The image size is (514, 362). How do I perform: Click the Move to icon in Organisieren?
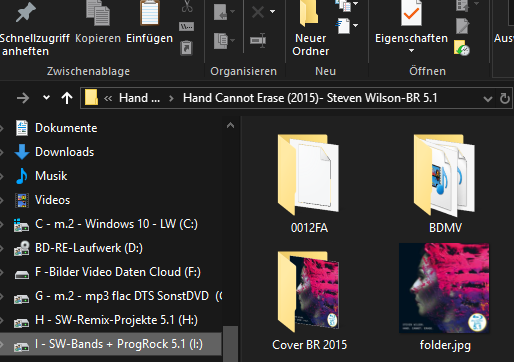pyautogui.click(x=220, y=12)
